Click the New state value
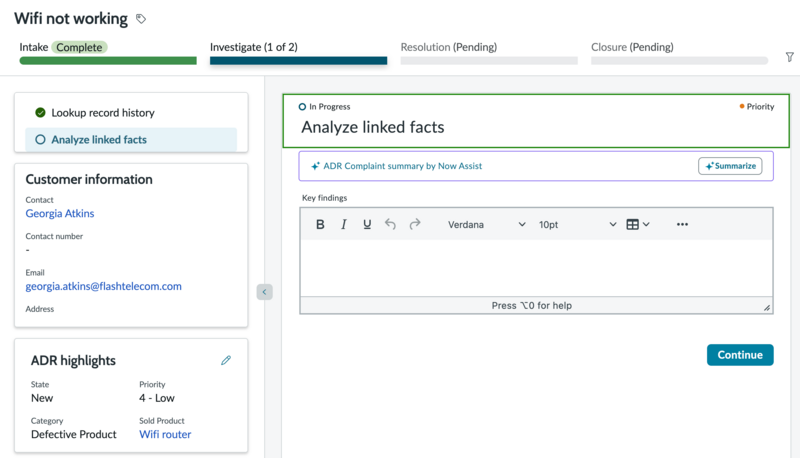The image size is (800, 458). click(x=42, y=398)
